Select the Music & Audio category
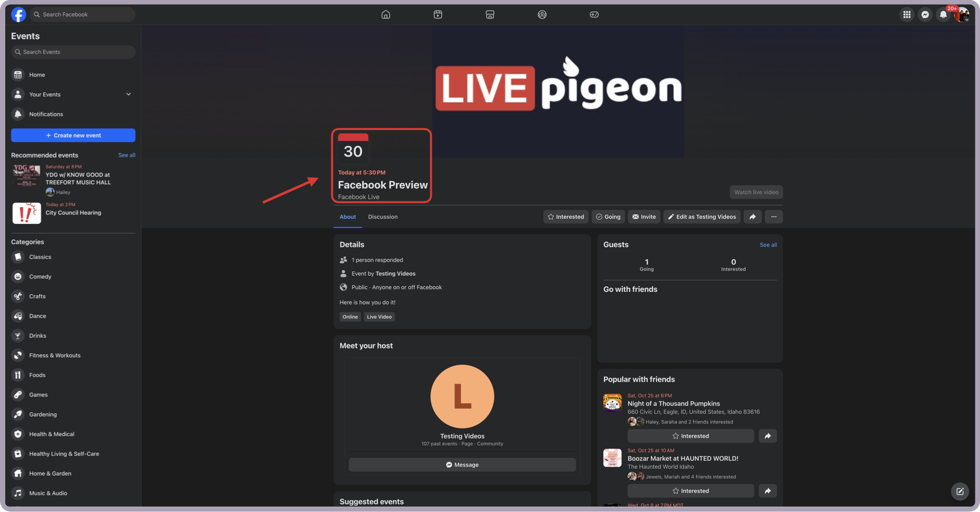Screen dimensions: 980x512 (x=73, y=493)
